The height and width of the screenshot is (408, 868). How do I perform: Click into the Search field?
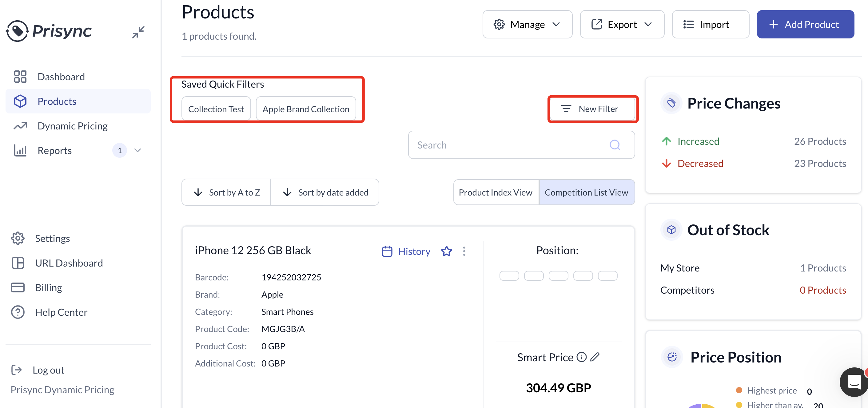coord(521,145)
